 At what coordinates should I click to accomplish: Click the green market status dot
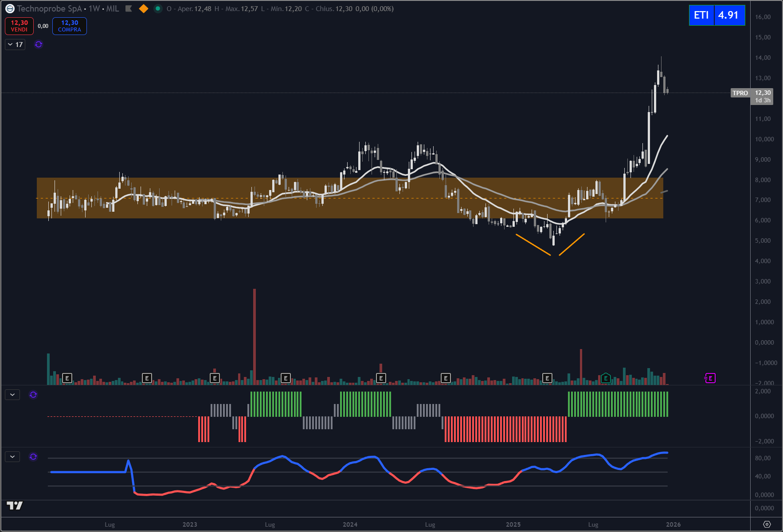coord(158,9)
